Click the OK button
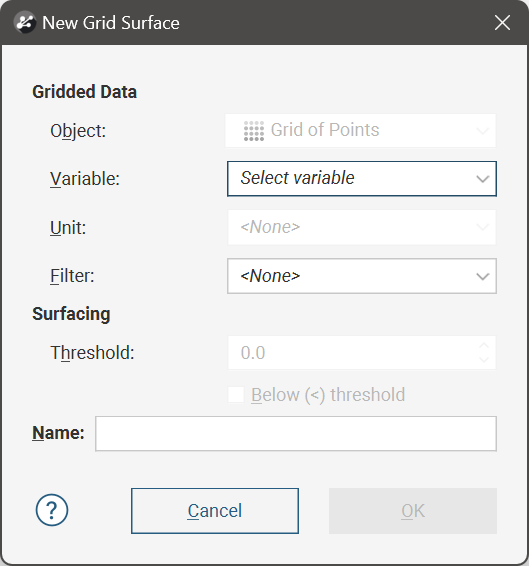This screenshot has width=529, height=566. coord(413,511)
